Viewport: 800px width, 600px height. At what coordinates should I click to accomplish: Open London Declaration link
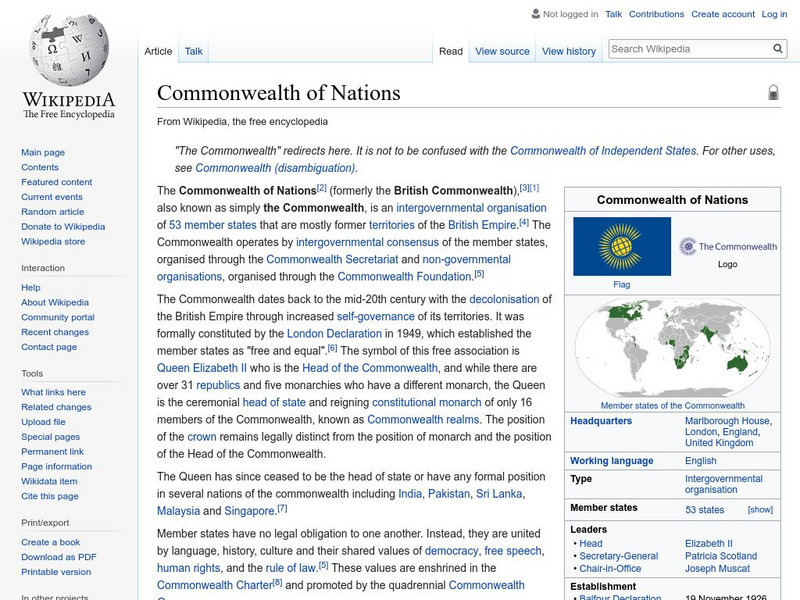click(334, 334)
